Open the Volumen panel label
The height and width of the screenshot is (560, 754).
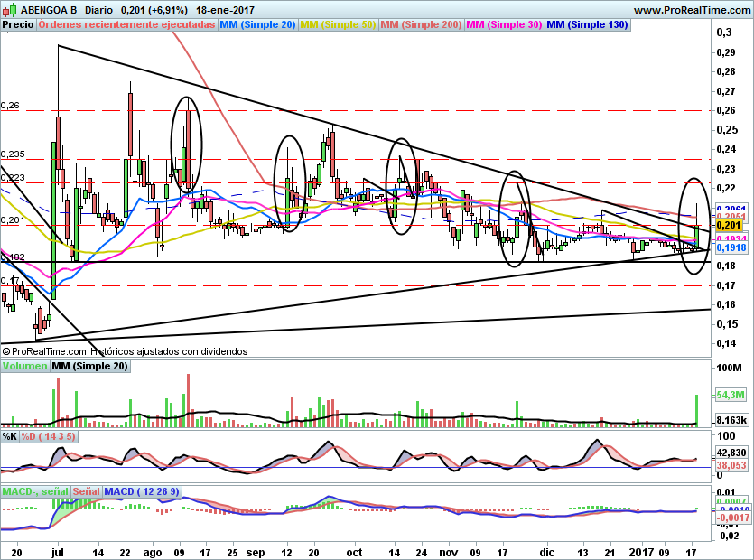pyautogui.click(x=24, y=367)
